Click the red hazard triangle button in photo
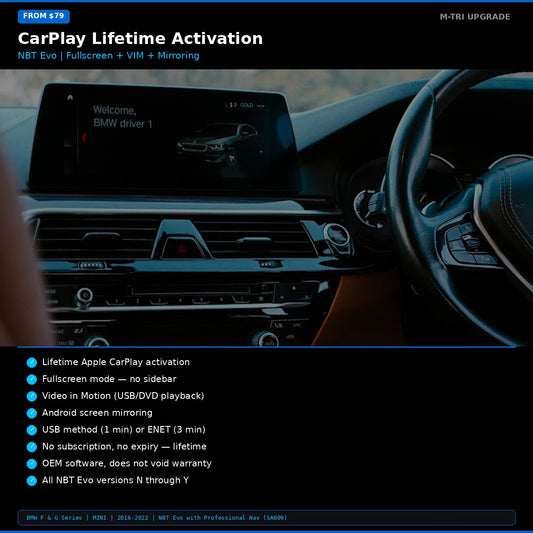533x533 pixels. point(182,249)
